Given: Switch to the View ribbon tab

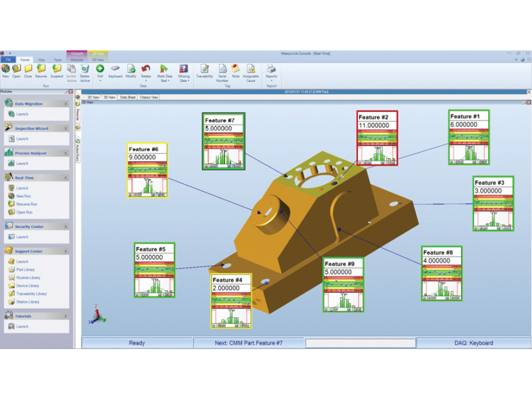Looking at the screenshot, I should [42, 60].
